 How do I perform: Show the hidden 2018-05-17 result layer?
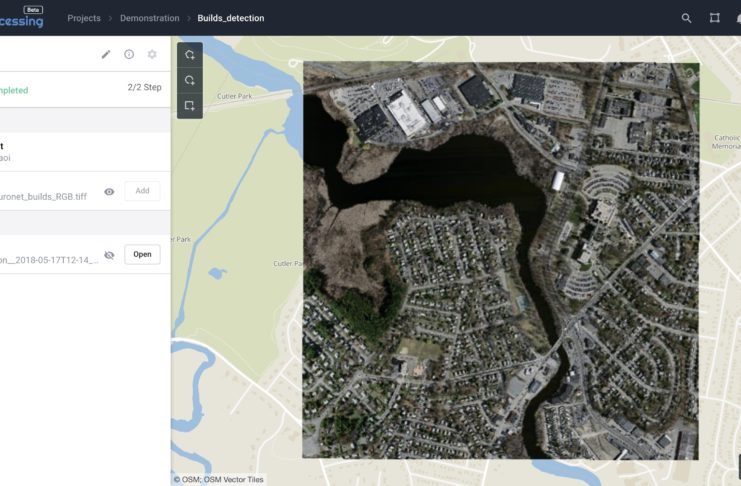(x=109, y=255)
